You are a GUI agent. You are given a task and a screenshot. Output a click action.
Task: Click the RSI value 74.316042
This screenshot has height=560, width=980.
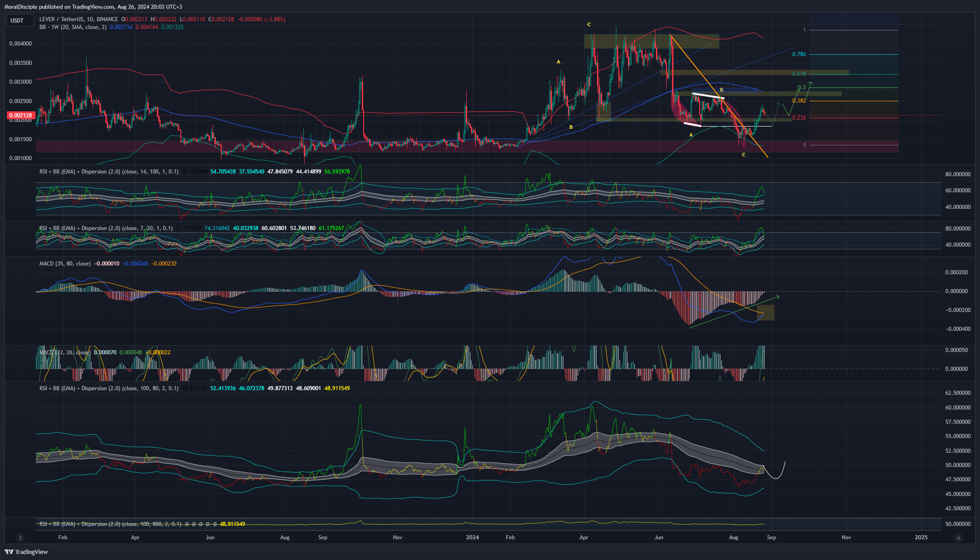217,228
